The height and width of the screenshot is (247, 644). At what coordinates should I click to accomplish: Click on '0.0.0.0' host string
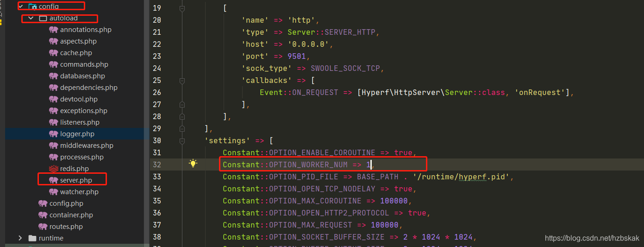point(311,44)
